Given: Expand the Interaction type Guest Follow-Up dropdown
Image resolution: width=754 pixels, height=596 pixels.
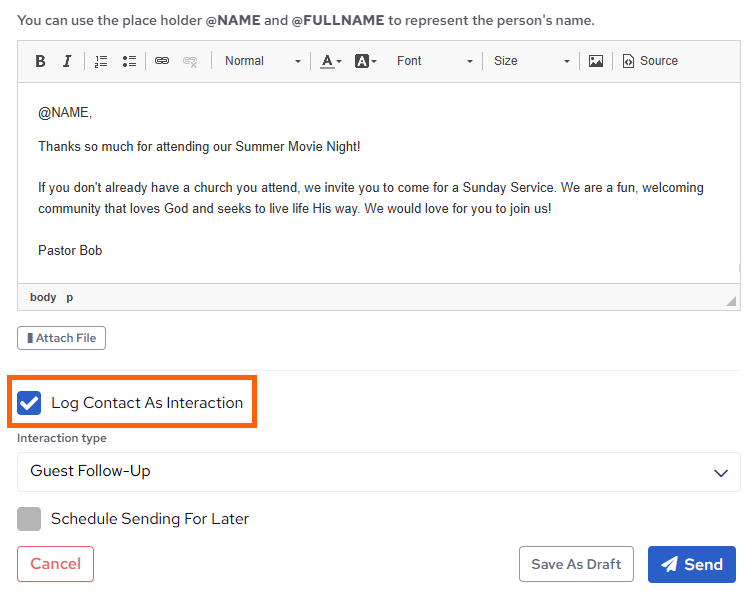Looking at the screenshot, I should click(378, 472).
